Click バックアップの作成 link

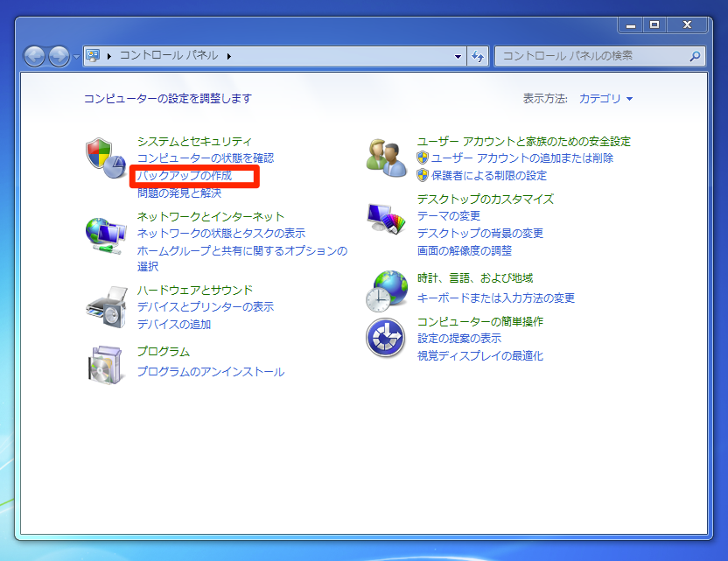pos(185,176)
